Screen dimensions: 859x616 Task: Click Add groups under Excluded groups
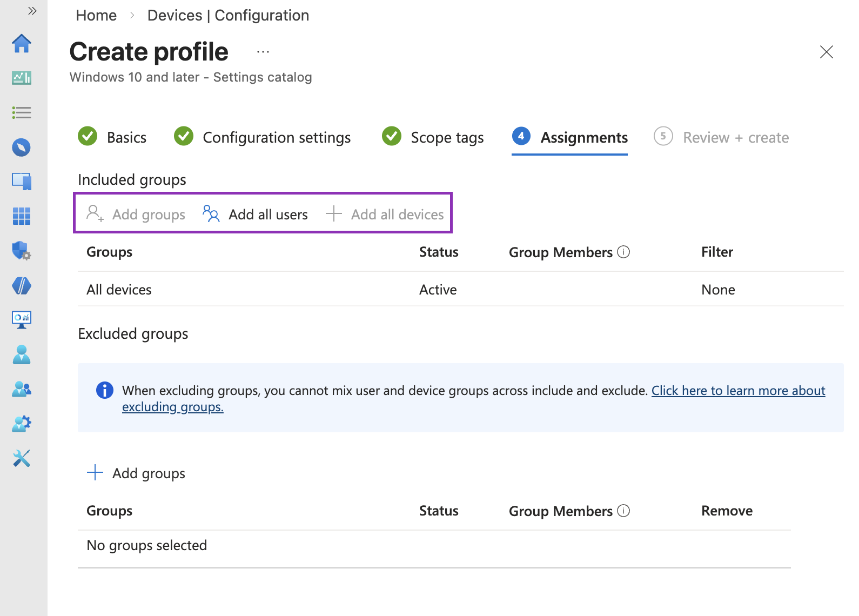tap(136, 473)
